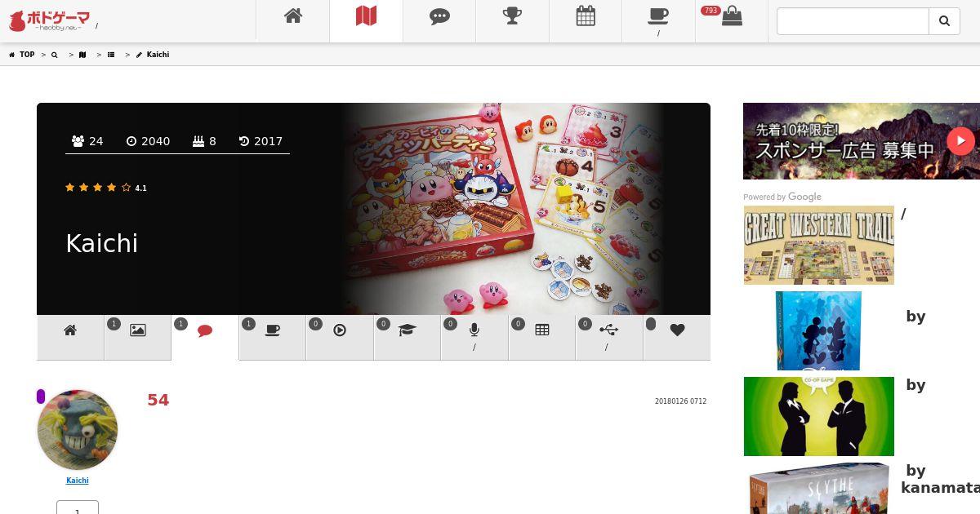Viewport: 980px width, 514px height.
Task: Open the blue Disney game box thumbnail
Action: click(818, 330)
